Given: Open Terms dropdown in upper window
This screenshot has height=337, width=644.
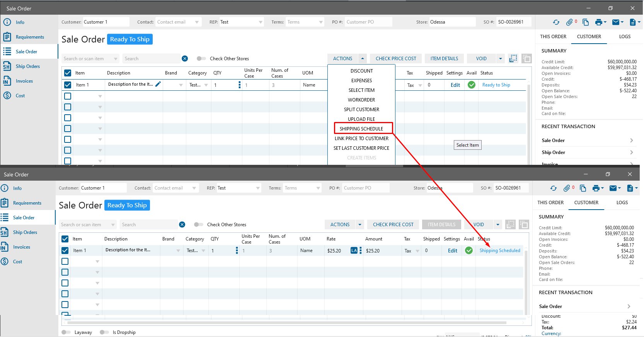Looking at the screenshot, I should click(321, 22).
